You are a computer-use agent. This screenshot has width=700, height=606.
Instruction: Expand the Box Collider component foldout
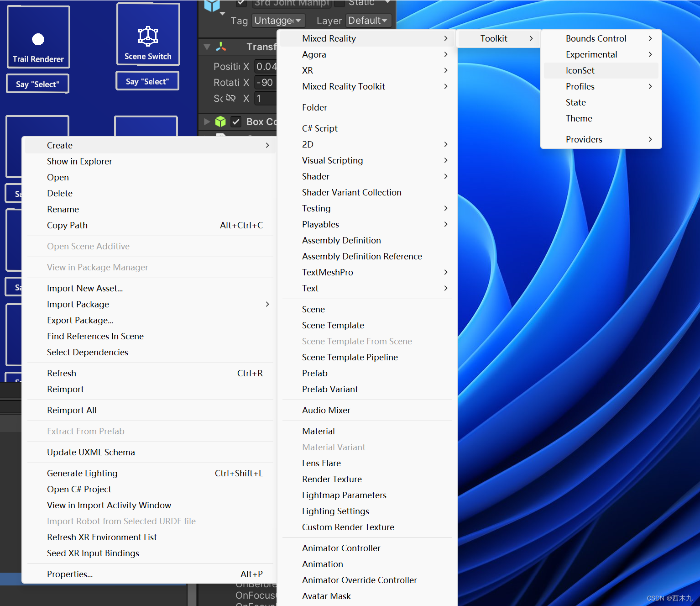[207, 121]
